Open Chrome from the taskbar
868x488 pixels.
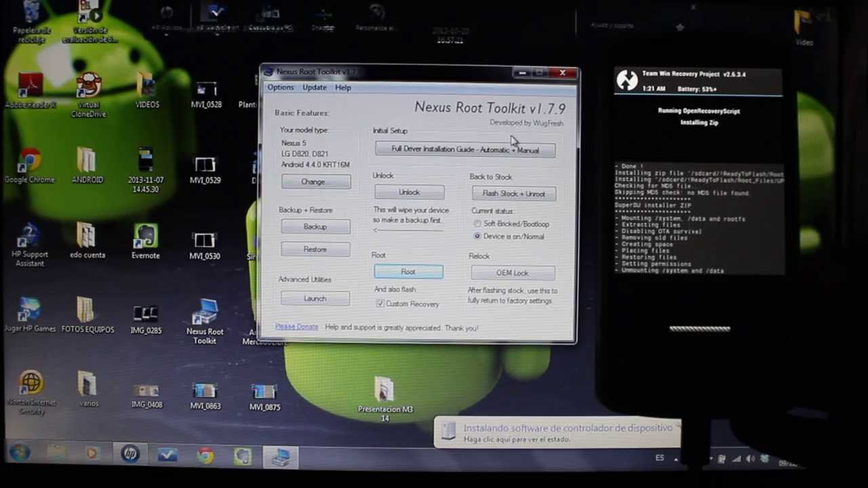205,455
